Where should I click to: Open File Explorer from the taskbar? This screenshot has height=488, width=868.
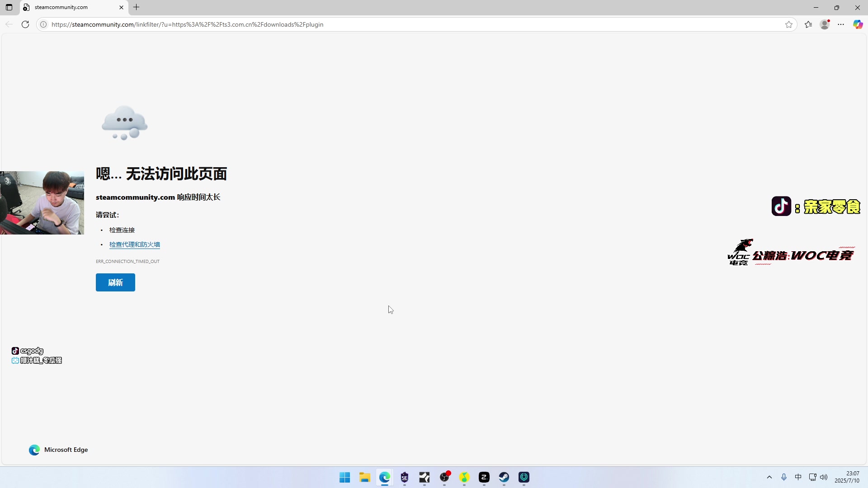365,477
